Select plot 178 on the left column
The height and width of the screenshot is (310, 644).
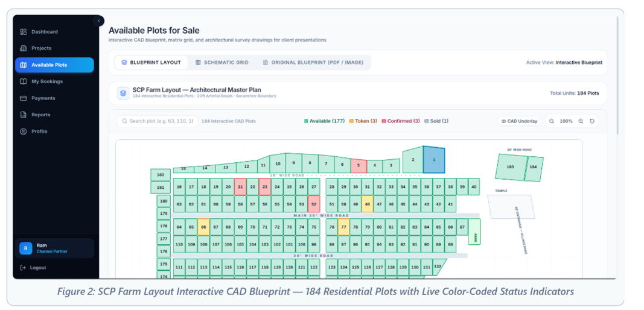(x=164, y=226)
